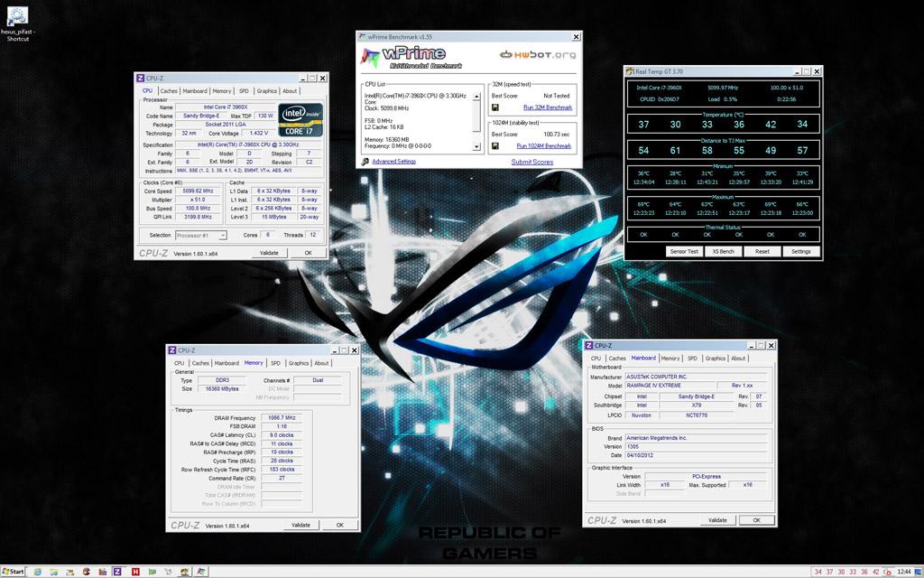Click the Intel Core i7 badge in CPU-Z
Screen dimensions: 924x578
click(300, 120)
